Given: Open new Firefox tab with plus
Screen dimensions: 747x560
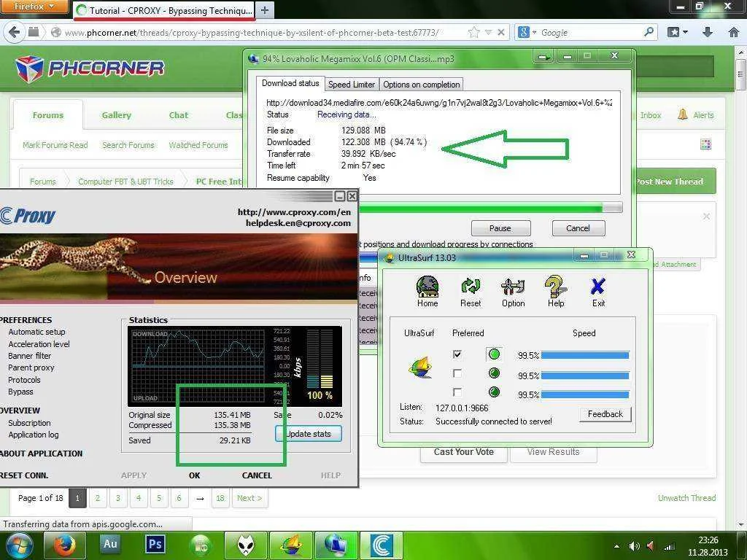Looking at the screenshot, I should (x=265, y=10).
